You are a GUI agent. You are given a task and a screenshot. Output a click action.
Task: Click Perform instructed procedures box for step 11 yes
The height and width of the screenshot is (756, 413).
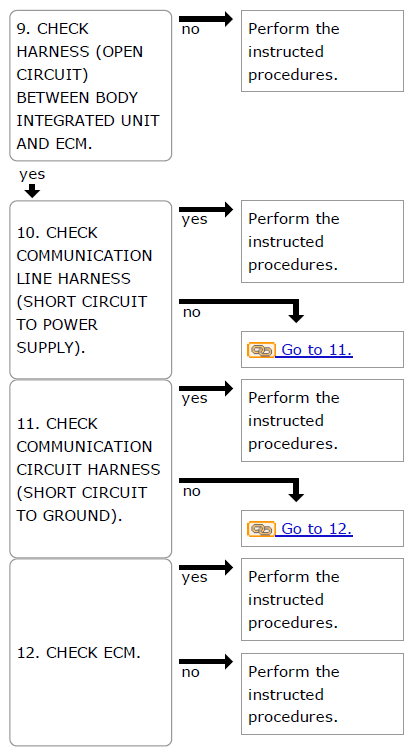322,420
